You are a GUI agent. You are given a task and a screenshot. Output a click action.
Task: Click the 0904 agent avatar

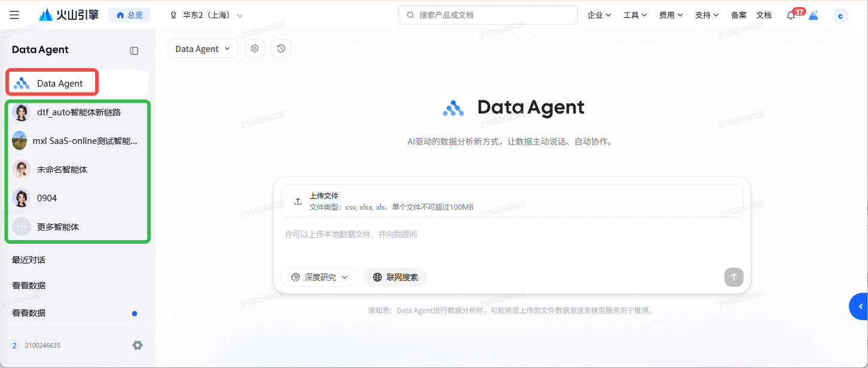[22, 198]
